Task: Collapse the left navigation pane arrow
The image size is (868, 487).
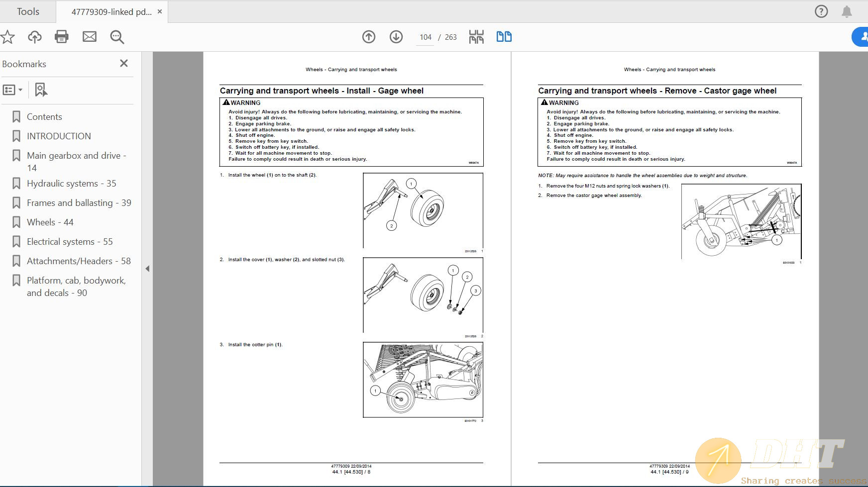Action: 147,269
